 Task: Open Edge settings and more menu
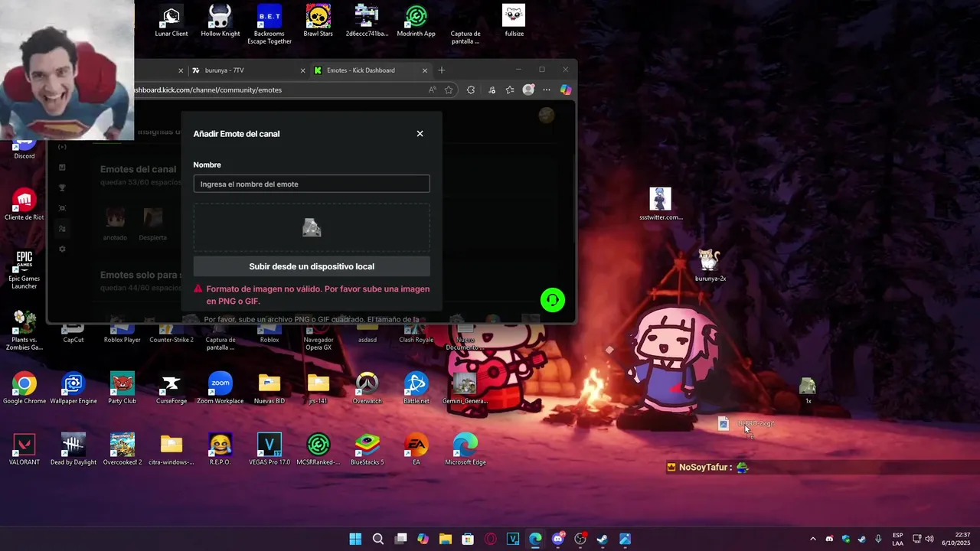click(x=547, y=90)
